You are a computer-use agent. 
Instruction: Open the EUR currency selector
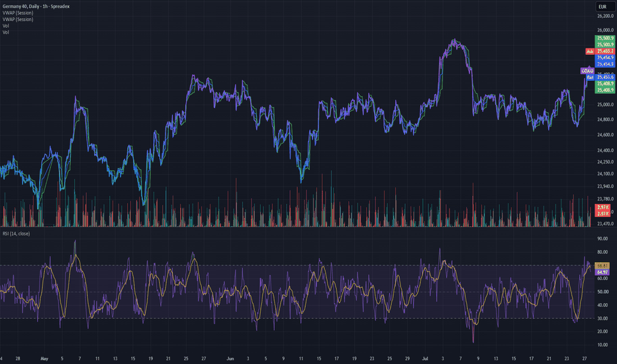pos(604,7)
